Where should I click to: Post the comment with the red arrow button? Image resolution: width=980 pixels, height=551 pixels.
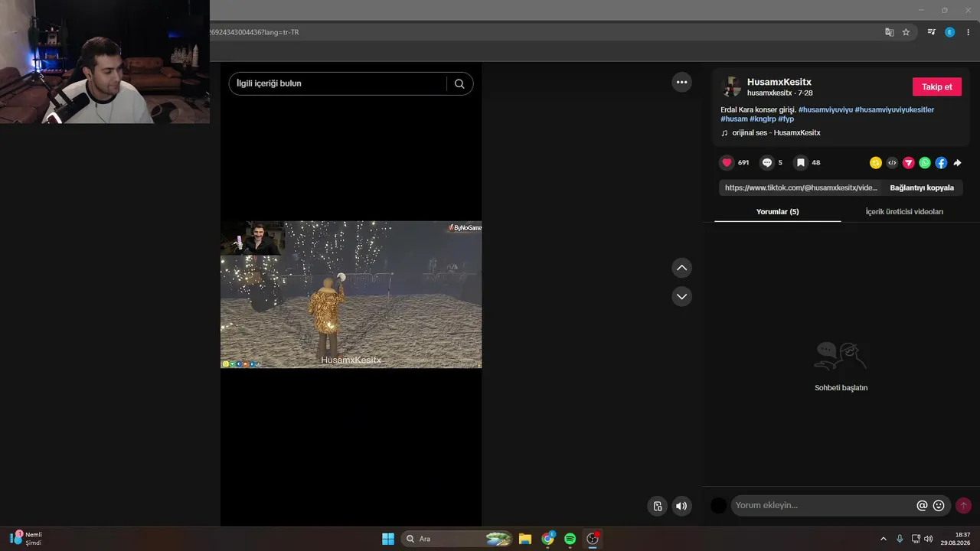963,505
